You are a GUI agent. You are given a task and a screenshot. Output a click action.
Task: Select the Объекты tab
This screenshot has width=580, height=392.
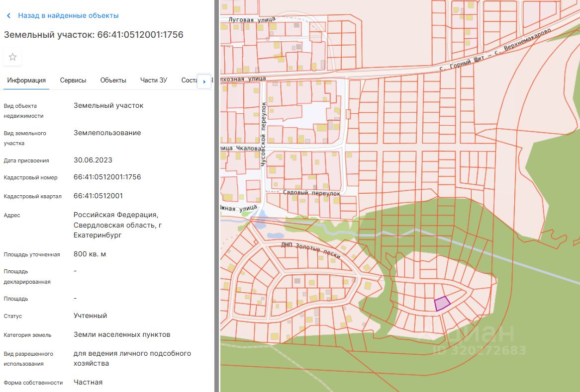point(113,80)
